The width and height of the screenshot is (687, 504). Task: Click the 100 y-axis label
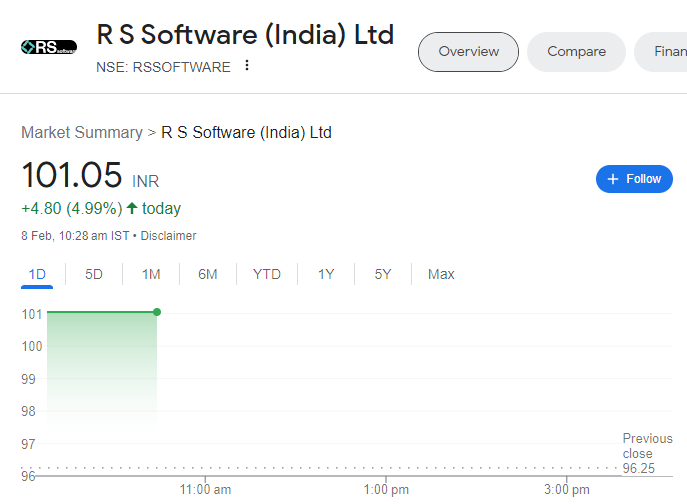click(x=32, y=347)
